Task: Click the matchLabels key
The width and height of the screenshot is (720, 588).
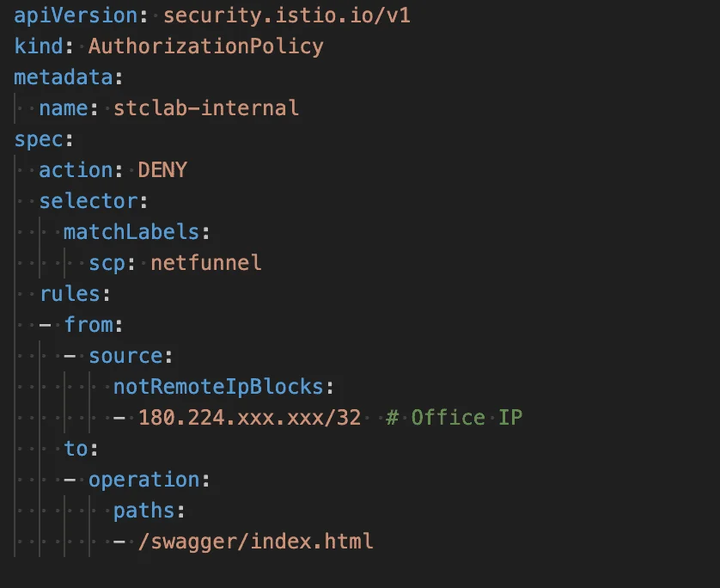Action: (131, 232)
